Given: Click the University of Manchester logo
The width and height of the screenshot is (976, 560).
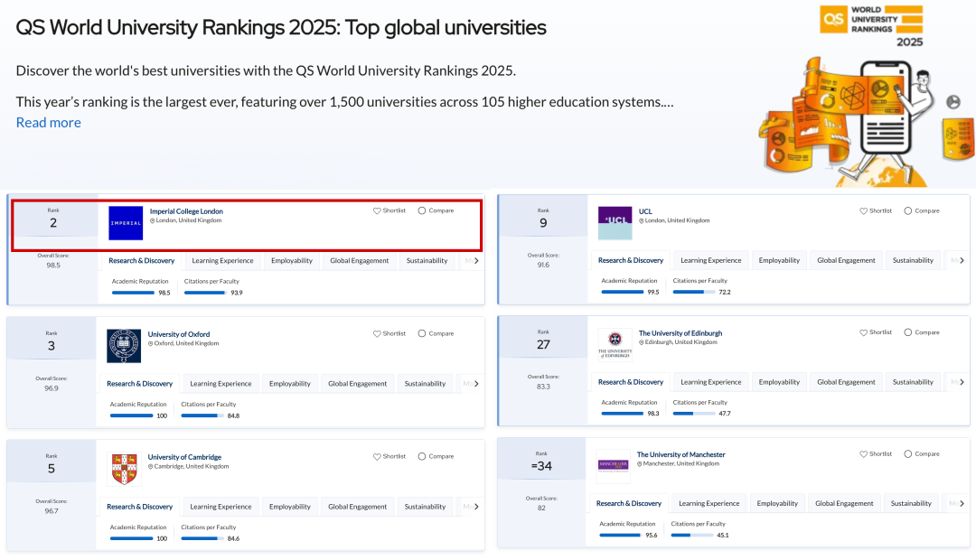Looking at the screenshot, I should (613, 466).
